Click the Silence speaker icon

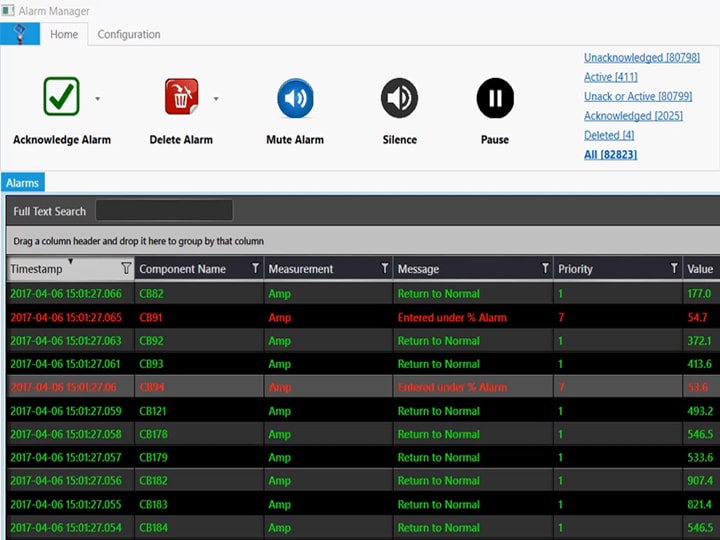(399, 98)
